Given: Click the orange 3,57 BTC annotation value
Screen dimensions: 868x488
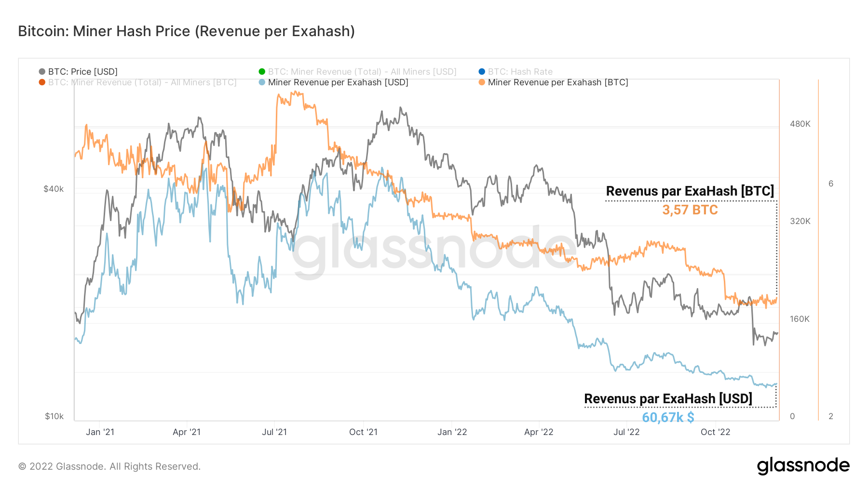Looking at the screenshot, I should pos(690,210).
